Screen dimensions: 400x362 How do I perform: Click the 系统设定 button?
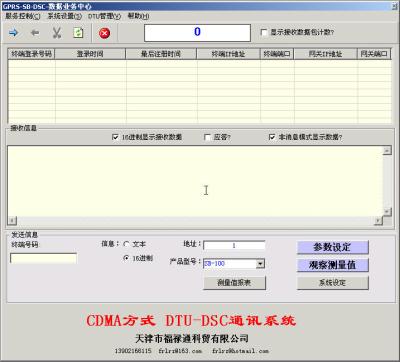click(x=332, y=283)
